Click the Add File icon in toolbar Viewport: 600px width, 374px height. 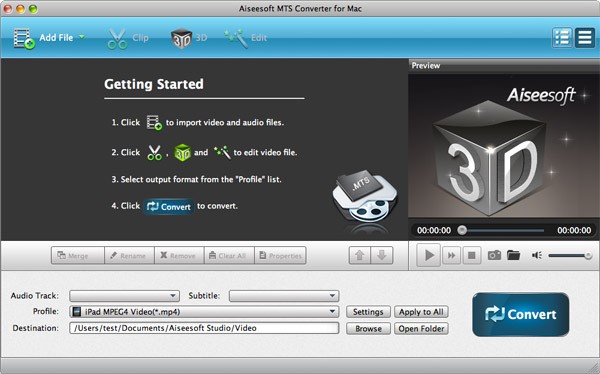24,38
